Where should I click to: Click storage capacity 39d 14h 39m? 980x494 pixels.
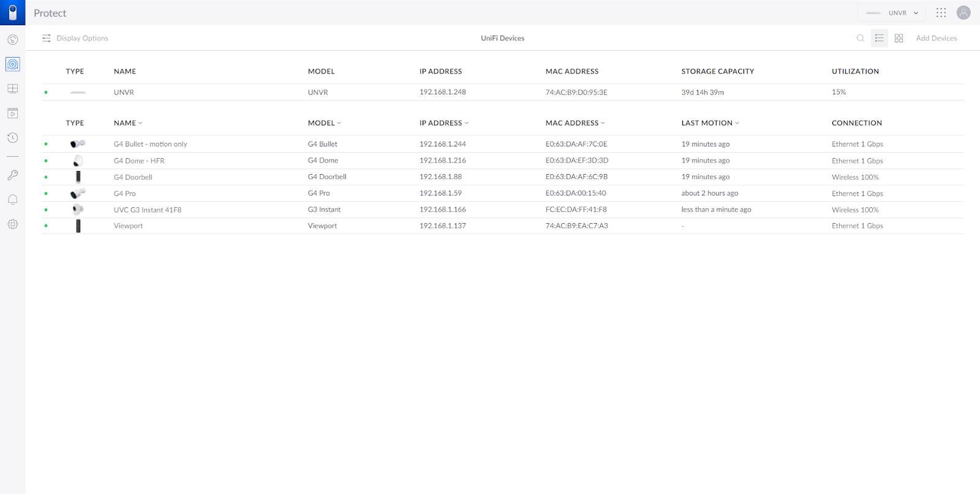tap(703, 93)
